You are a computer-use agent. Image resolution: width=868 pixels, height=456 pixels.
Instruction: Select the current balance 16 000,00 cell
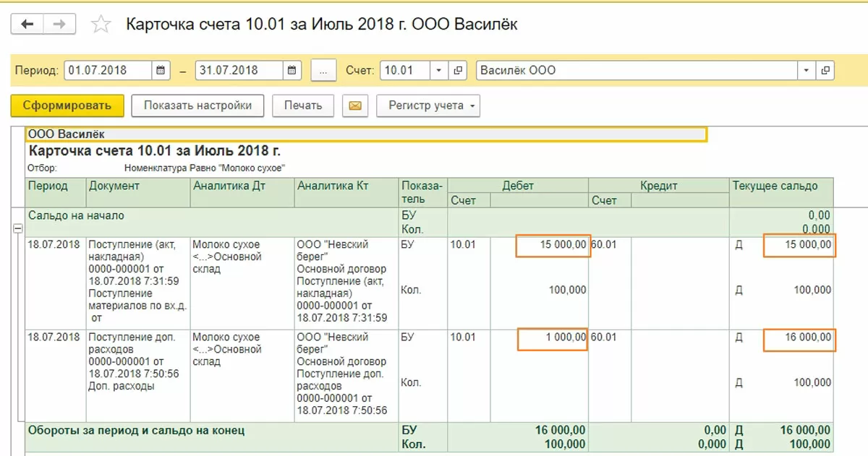tap(799, 337)
